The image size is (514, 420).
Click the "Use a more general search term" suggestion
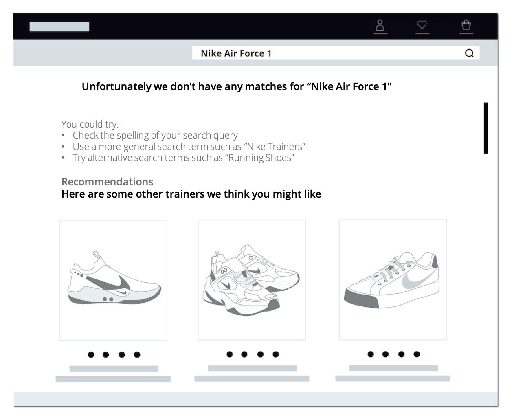click(x=189, y=147)
